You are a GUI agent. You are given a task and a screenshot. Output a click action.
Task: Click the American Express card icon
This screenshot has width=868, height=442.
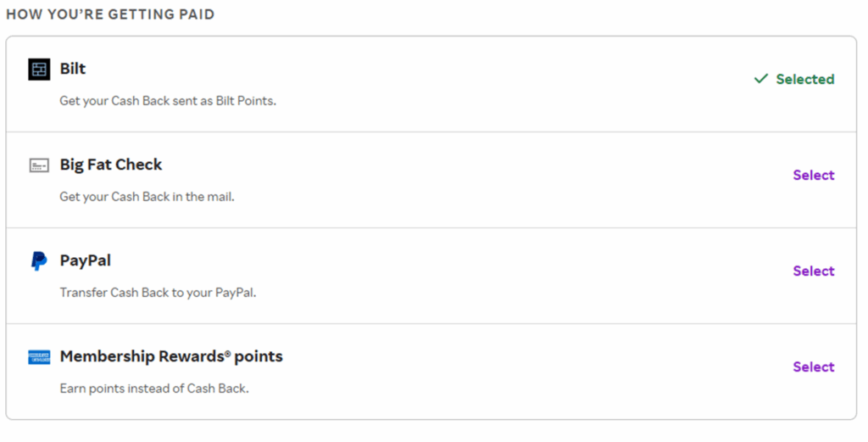[x=39, y=357]
